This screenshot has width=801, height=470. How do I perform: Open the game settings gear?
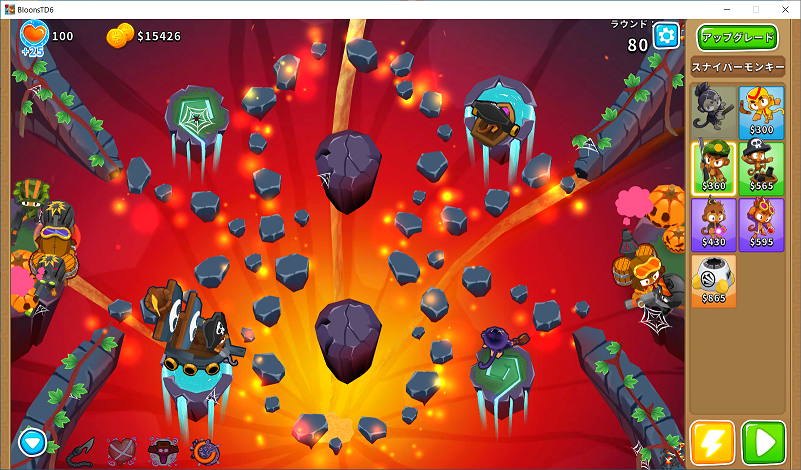666,37
